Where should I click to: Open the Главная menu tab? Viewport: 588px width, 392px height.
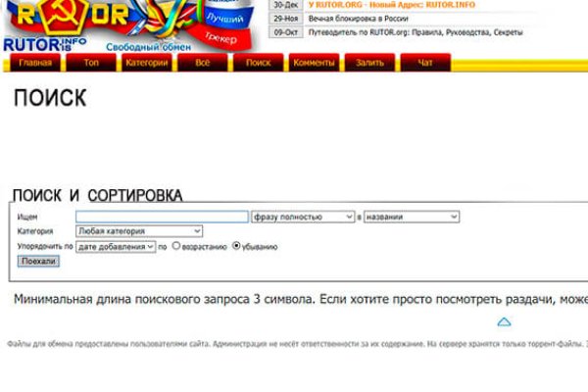(36, 64)
